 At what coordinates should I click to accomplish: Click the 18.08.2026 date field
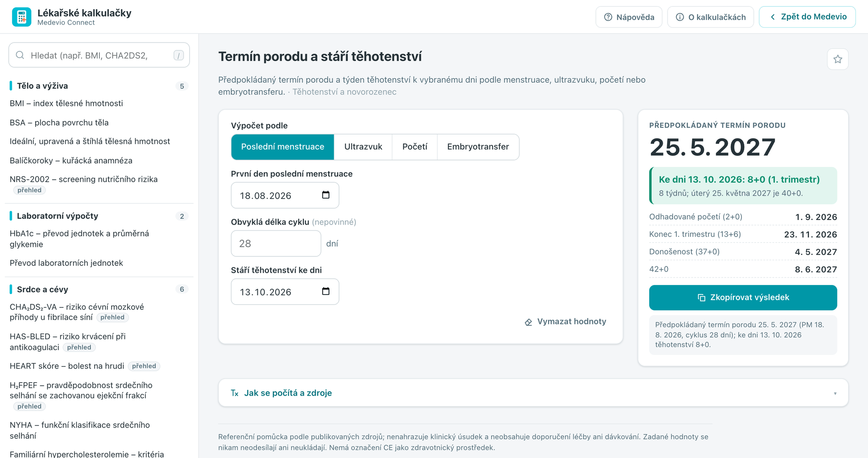click(285, 195)
